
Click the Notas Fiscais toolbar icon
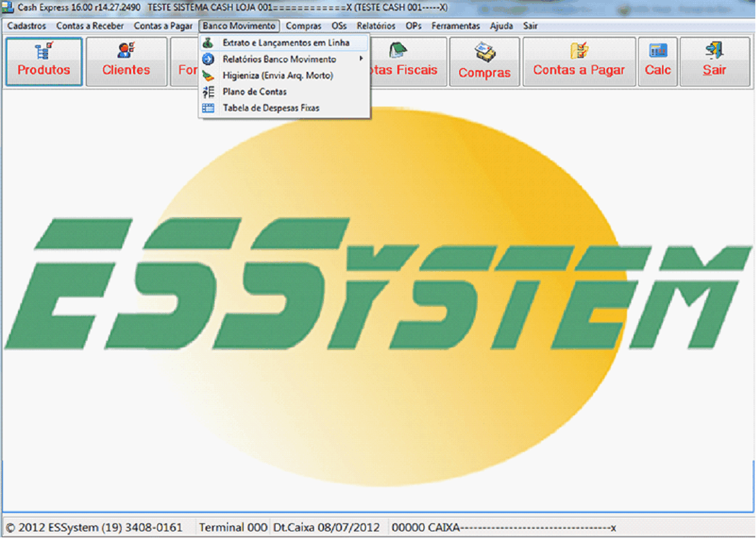tap(399, 51)
